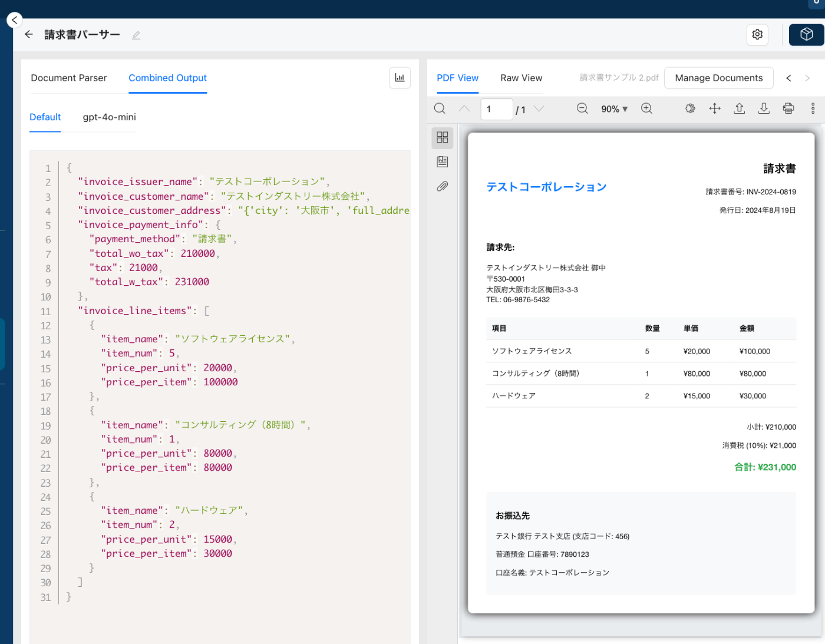
Task: Click the total_w_tax value 231000
Action: 192,282
